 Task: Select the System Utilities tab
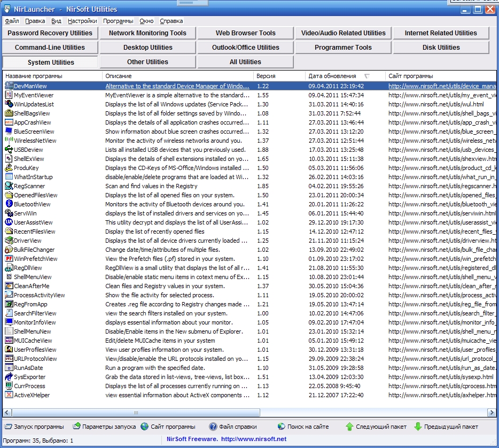pos(50,62)
